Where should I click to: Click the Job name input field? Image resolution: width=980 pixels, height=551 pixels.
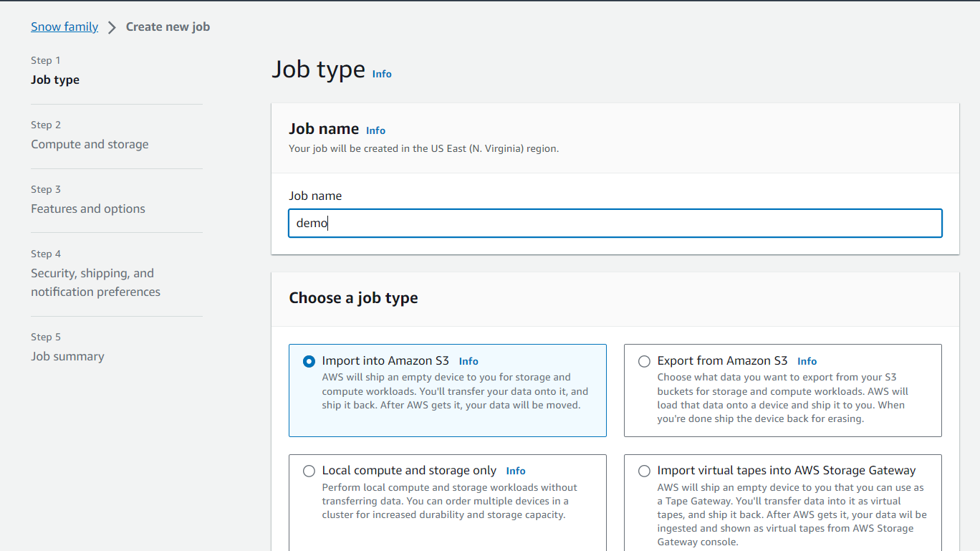tap(615, 223)
